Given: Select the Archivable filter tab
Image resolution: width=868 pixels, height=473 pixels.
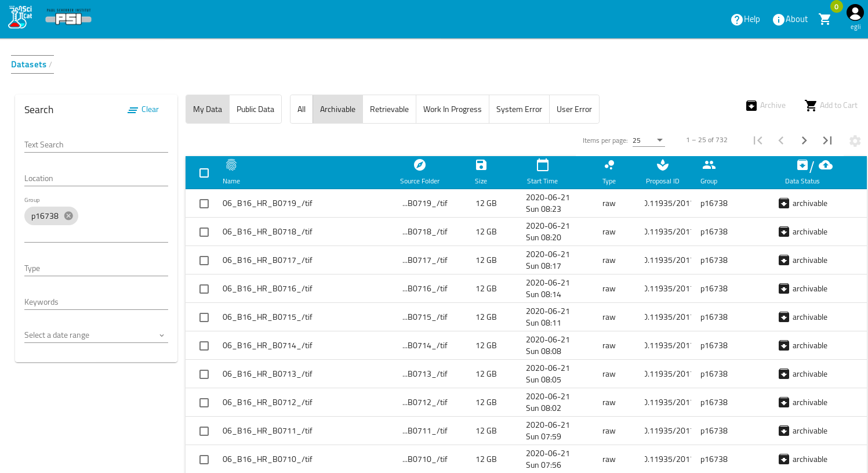Looking at the screenshot, I should coord(337,109).
